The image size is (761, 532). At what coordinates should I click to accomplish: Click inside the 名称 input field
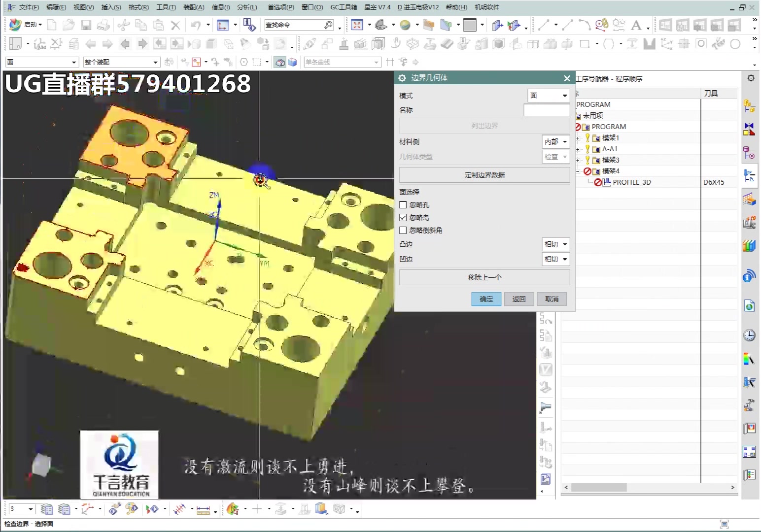(x=546, y=110)
